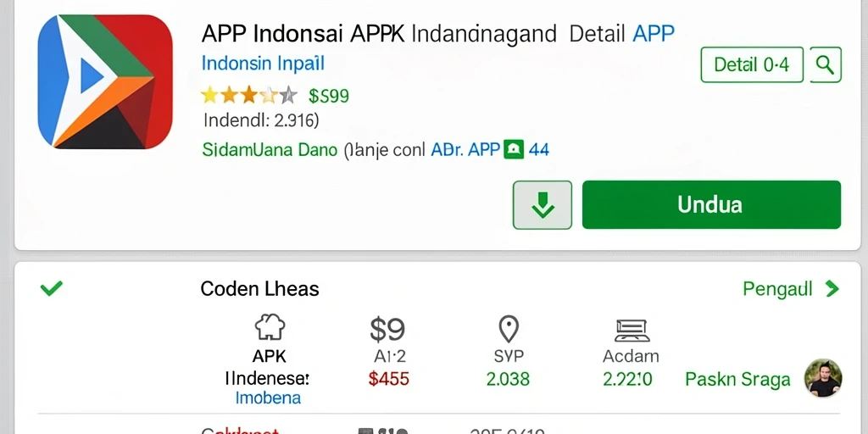Click the green badge icon beside 44
Image resolution: width=868 pixels, height=434 pixels.
pos(514,149)
